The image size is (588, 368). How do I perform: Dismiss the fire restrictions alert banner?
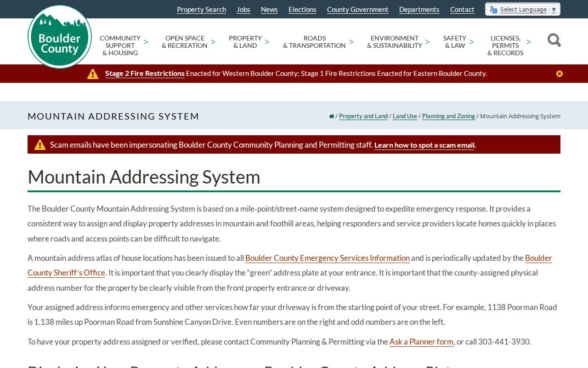click(x=559, y=74)
